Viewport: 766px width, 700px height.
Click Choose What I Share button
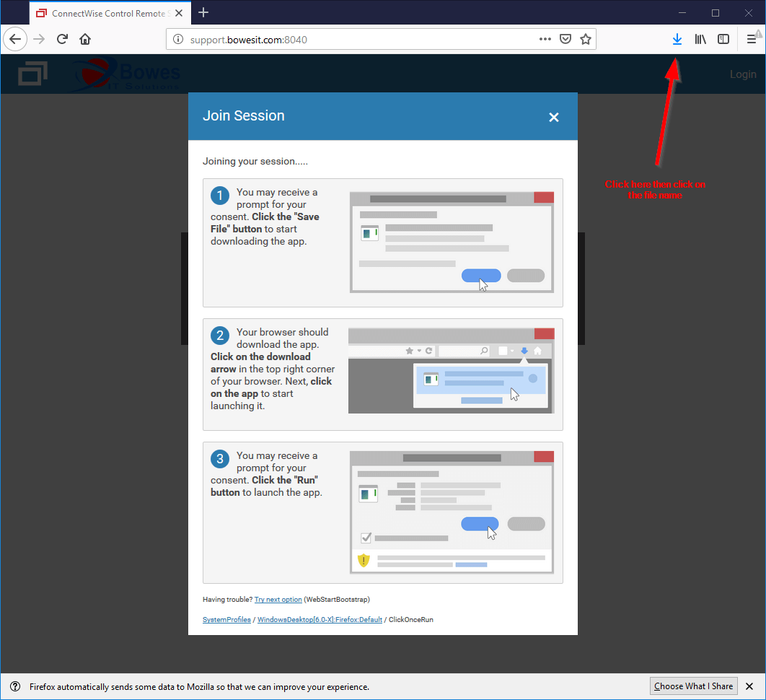pos(693,686)
